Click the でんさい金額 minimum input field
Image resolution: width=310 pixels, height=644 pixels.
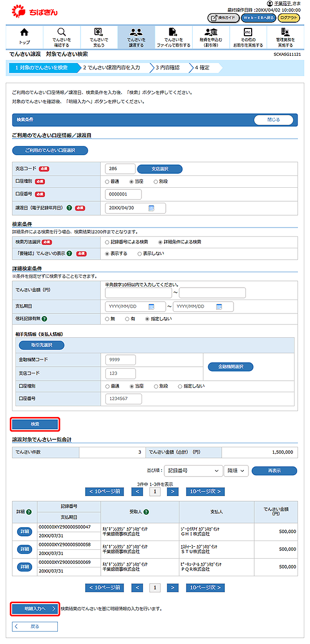[138, 293]
